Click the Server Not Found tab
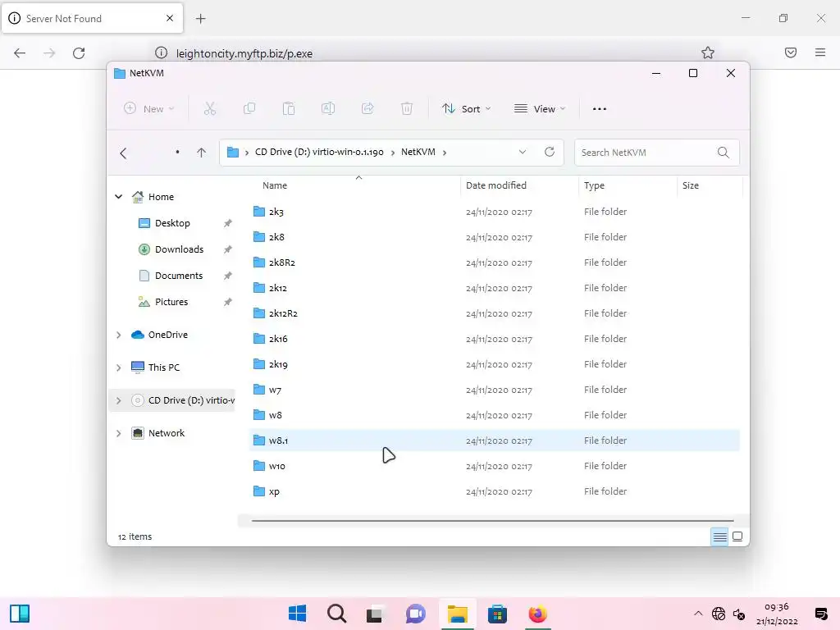The image size is (840, 630). 93,19
